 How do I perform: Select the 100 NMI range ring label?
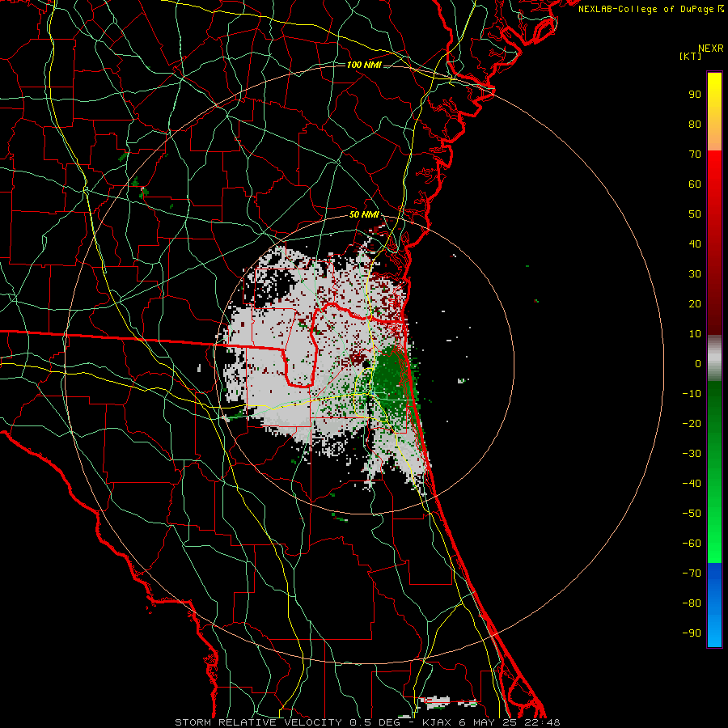click(364, 65)
